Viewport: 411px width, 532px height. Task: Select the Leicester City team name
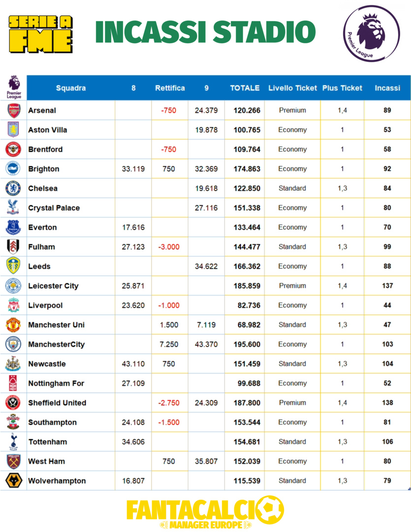53,286
